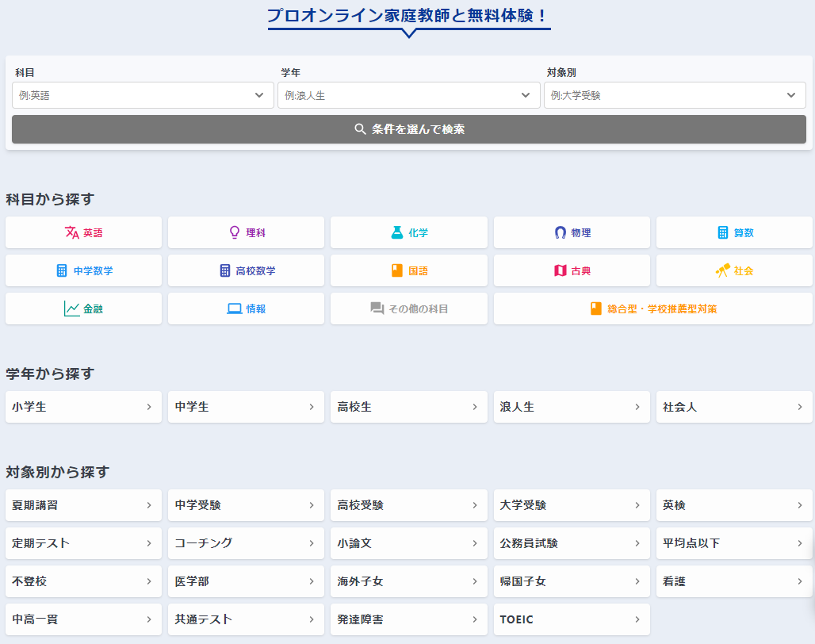Open the 高校受験 link
The image size is (815, 644).
[x=408, y=504]
